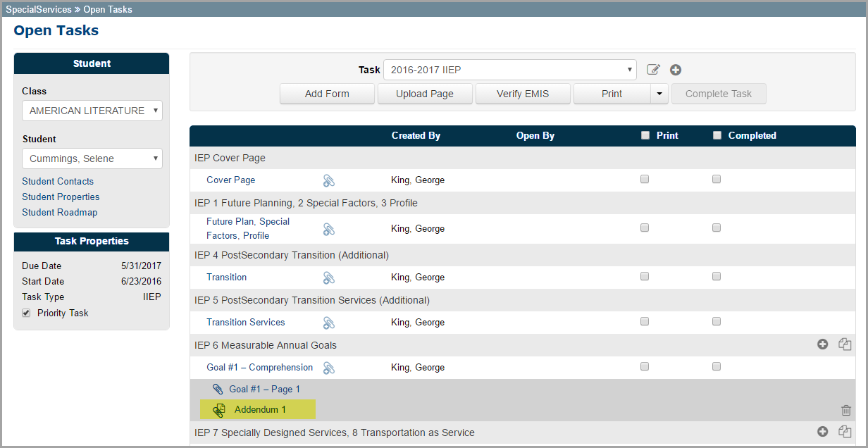Click paperclip icon beside Goal #1 – Page 1
The image size is (868, 448).
pyautogui.click(x=218, y=389)
